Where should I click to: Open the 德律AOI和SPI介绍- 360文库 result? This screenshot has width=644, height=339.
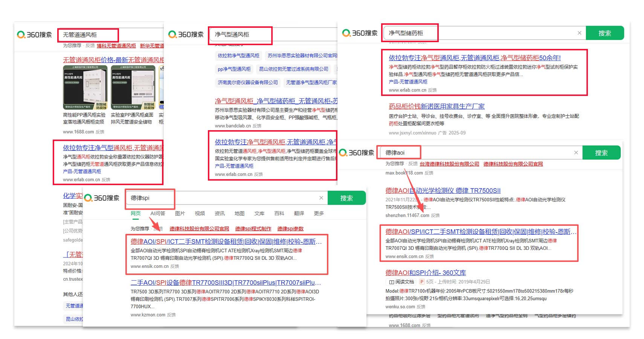[426, 273]
